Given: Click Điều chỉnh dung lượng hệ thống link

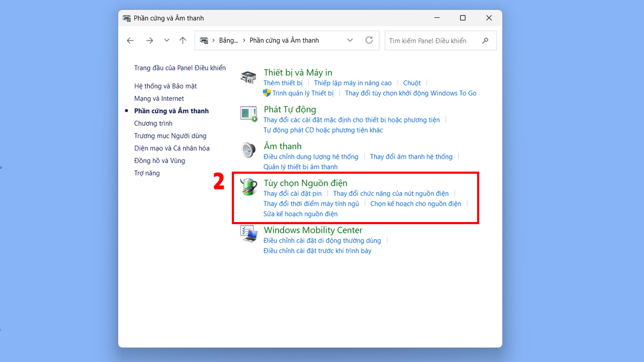Looking at the screenshot, I should pos(311,157).
